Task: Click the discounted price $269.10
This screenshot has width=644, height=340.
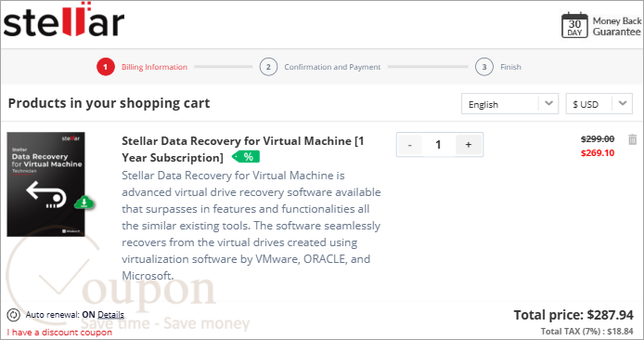Action: click(598, 153)
